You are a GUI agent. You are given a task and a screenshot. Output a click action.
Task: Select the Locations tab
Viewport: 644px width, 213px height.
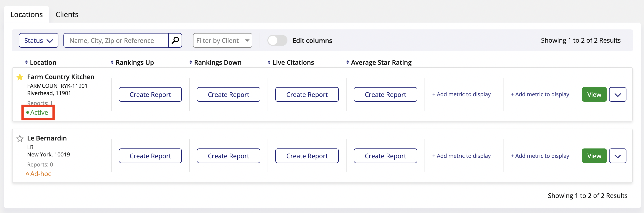(26, 15)
